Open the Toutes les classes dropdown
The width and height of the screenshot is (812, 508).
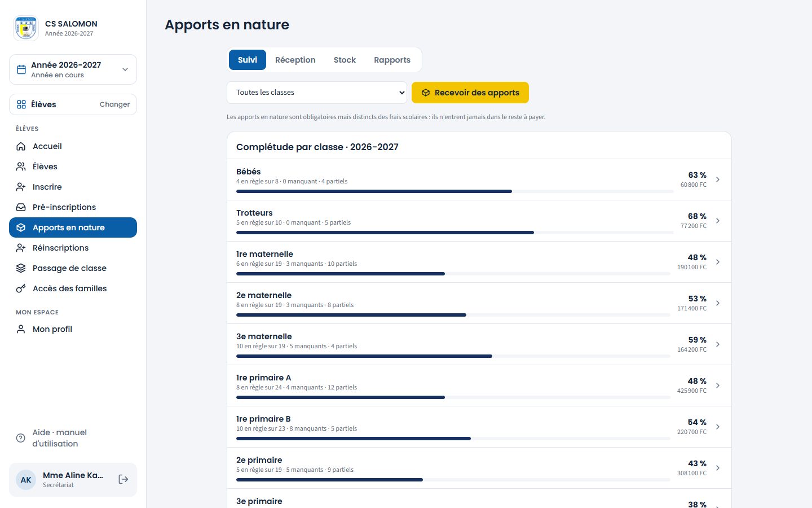coord(317,93)
